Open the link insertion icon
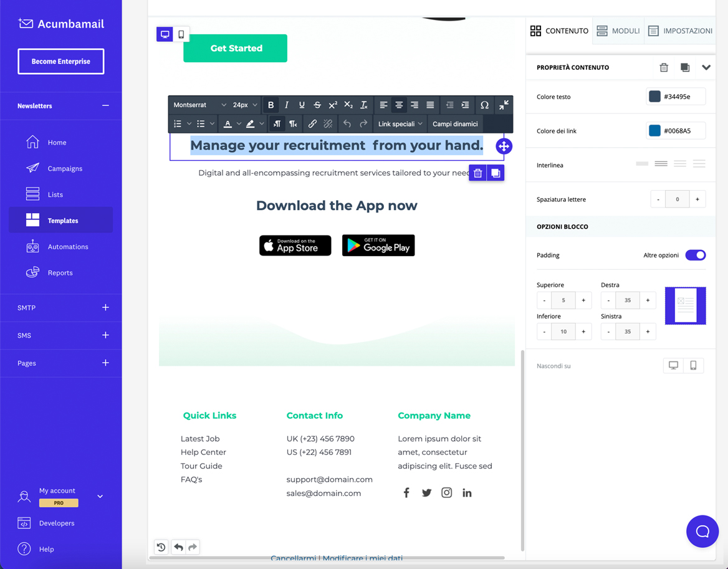This screenshot has width=728, height=569. (x=312, y=123)
